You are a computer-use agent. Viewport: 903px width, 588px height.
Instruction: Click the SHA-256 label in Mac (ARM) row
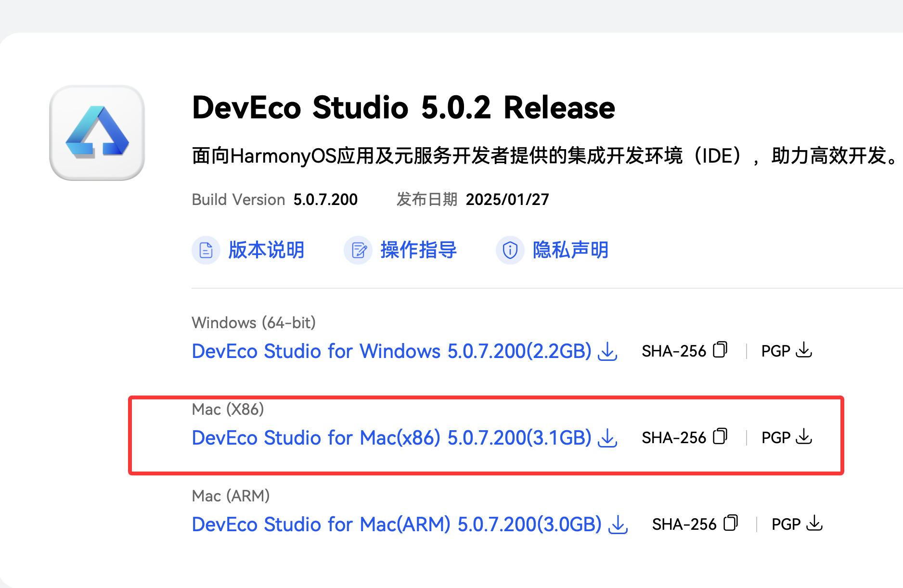[684, 524]
